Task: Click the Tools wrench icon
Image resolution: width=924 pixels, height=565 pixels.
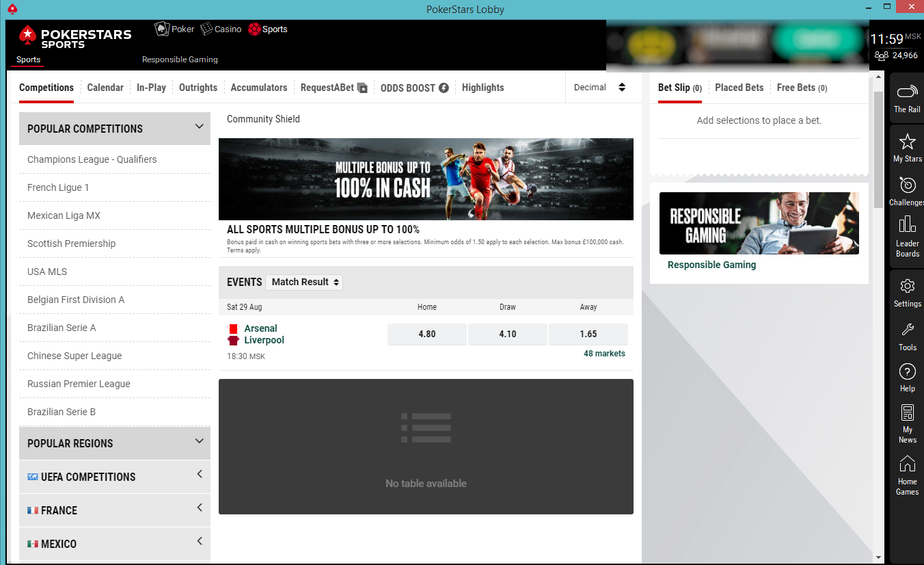Action: point(907,330)
